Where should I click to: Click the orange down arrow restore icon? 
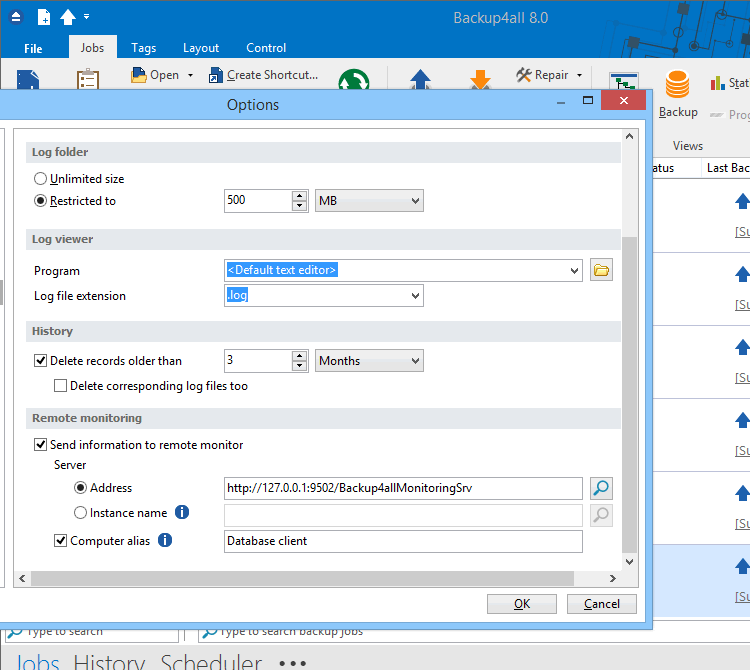tap(480, 79)
